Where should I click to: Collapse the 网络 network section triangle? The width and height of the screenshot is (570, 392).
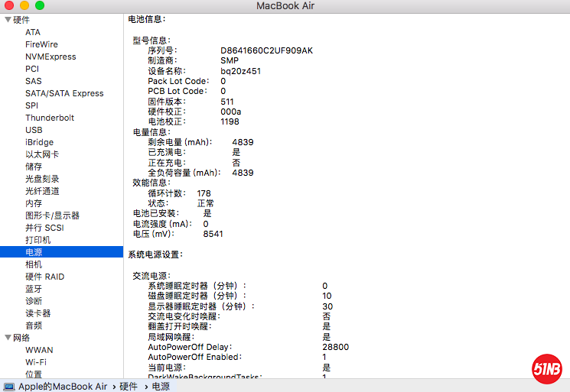(x=8, y=338)
